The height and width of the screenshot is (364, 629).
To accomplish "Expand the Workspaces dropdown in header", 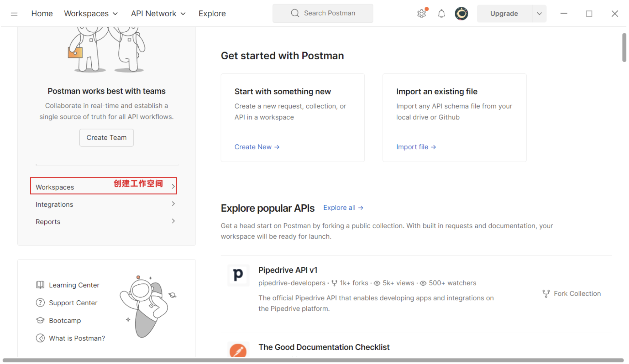I will (91, 14).
